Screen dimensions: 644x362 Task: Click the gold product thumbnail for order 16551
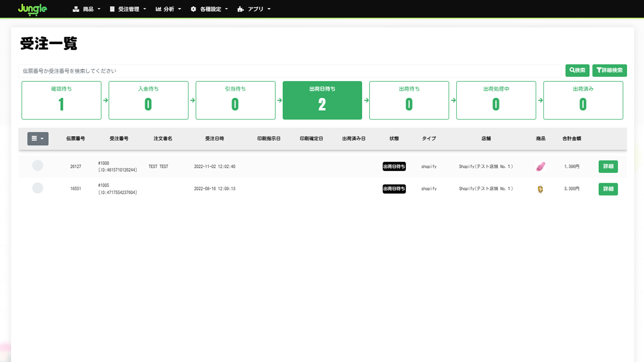click(540, 189)
